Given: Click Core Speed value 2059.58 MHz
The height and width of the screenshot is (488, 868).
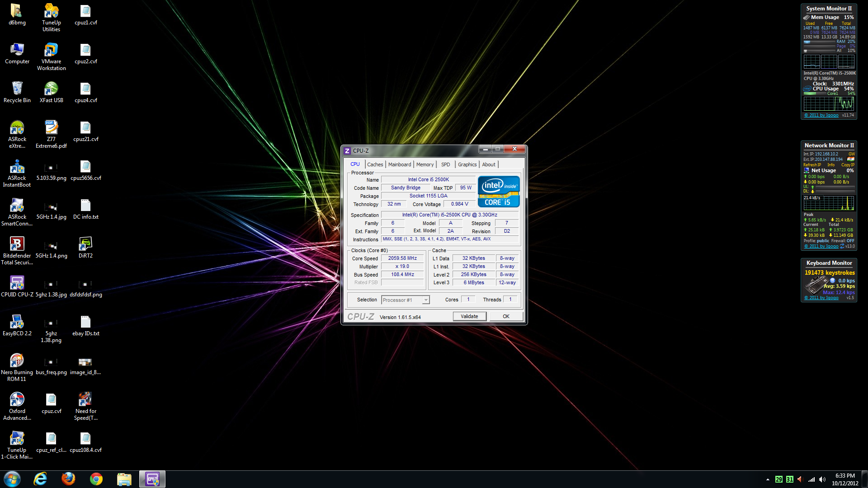Looking at the screenshot, I should 402,258.
